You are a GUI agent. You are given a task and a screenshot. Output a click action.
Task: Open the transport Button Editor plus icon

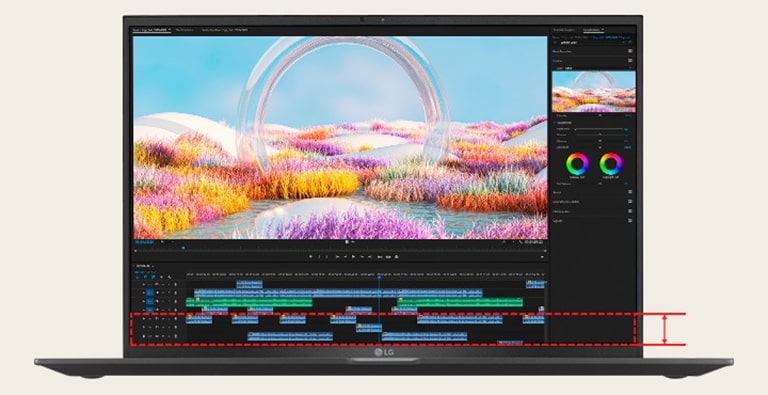tap(542, 257)
